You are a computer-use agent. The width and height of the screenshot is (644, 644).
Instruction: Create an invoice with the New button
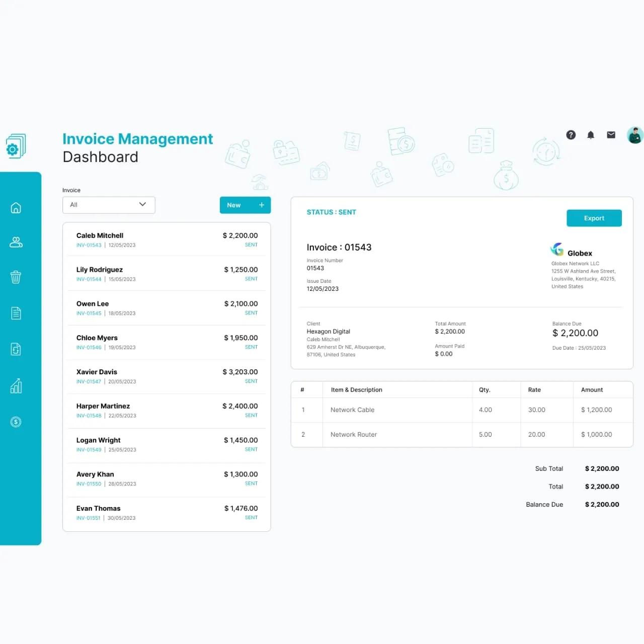click(x=245, y=205)
